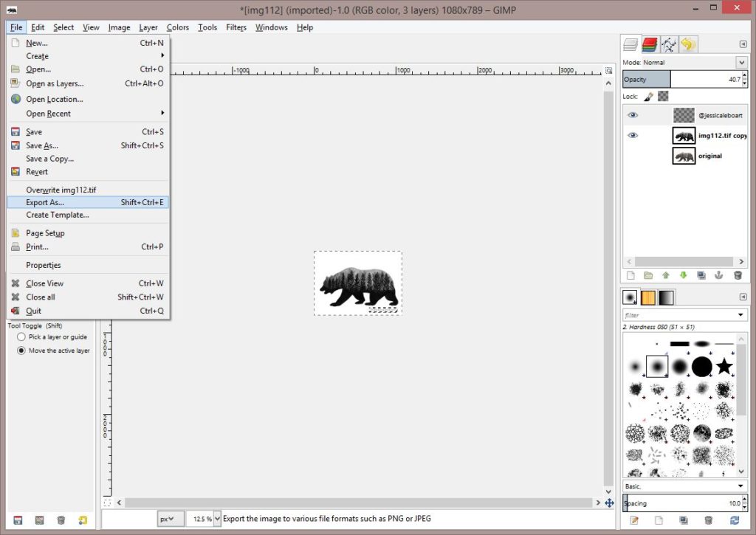Switch to the Gradients tab icon
This screenshot has width=756, height=535.
tap(666, 297)
